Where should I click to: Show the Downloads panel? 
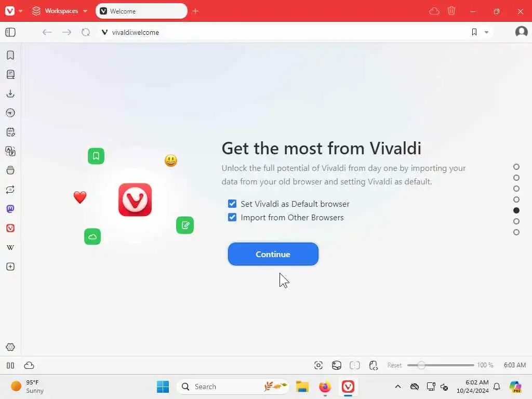(10, 94)
